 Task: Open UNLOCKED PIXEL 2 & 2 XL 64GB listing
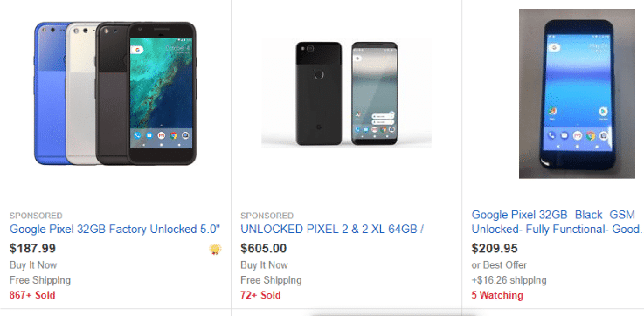[332, 229]
